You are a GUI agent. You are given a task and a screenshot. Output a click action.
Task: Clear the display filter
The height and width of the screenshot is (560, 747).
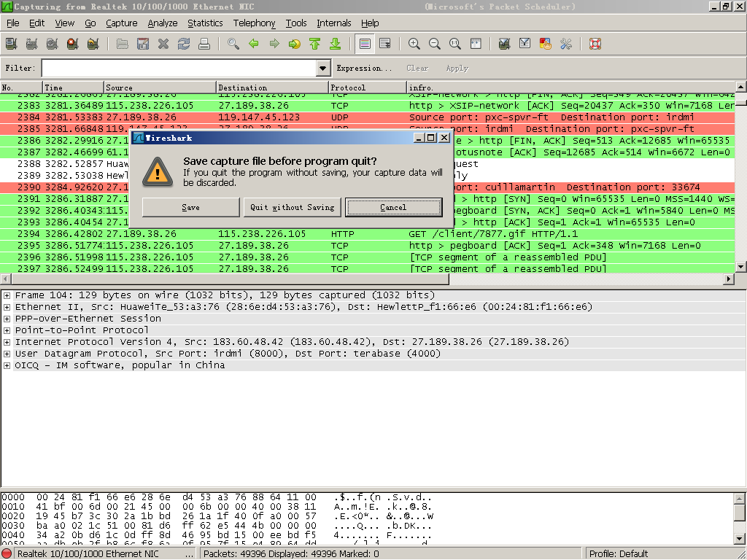[417, 68]
